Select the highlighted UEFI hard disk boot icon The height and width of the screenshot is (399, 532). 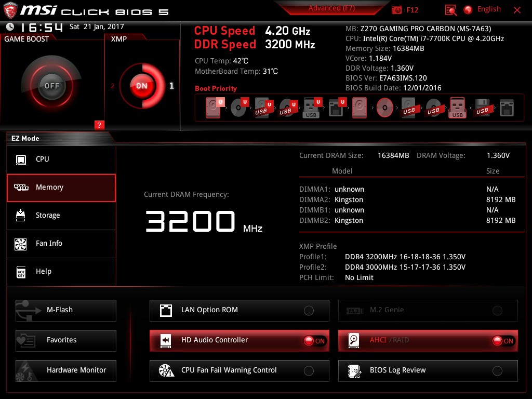215,108
